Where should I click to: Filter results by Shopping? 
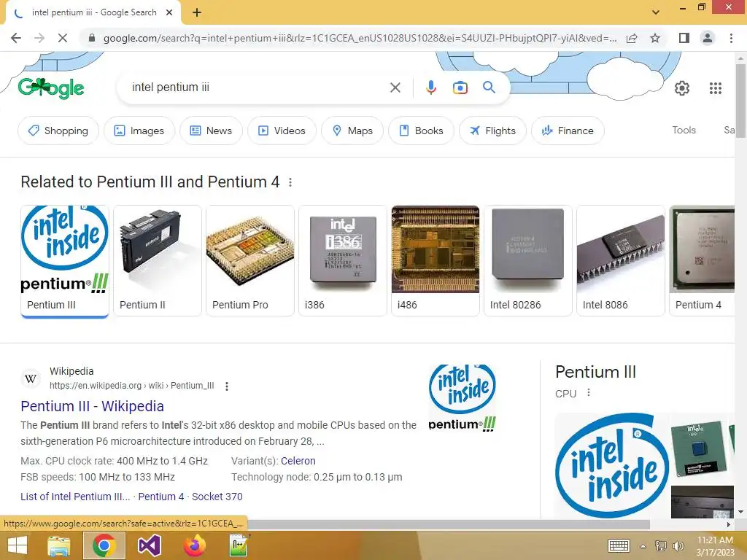(x=58, y=131)
